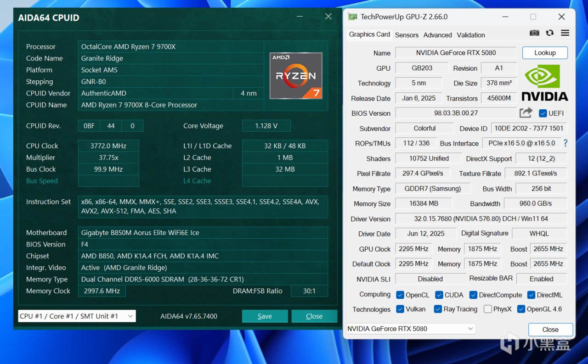
Task: Click the Die Size 378 mm² value
Action: 499,83
